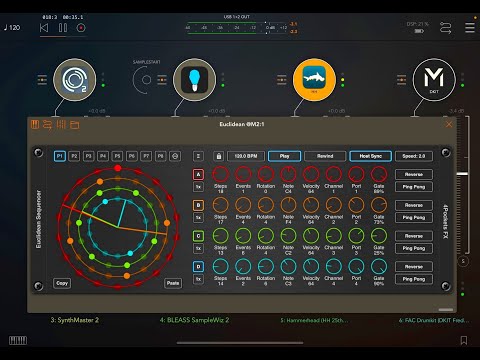Toggle Reverse for the red row A
Screen dimensions: 480x360
[x=414, y=174]
